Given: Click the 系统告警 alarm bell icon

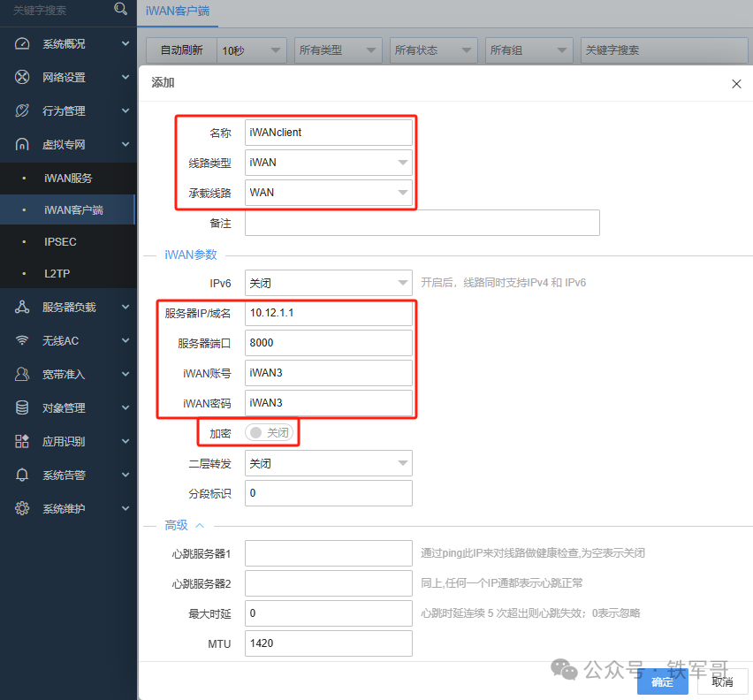Looking at the screenshot, I should [x=21, y=475].
